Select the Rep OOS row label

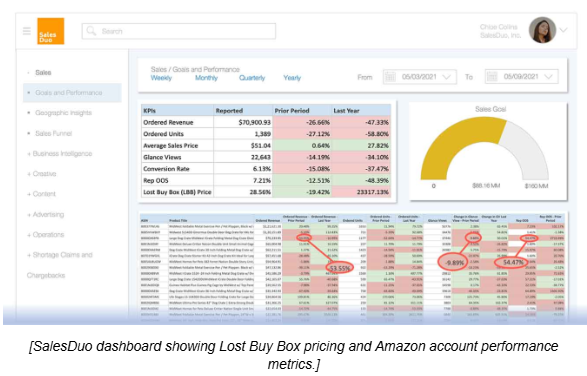click(x=156, y=181)
